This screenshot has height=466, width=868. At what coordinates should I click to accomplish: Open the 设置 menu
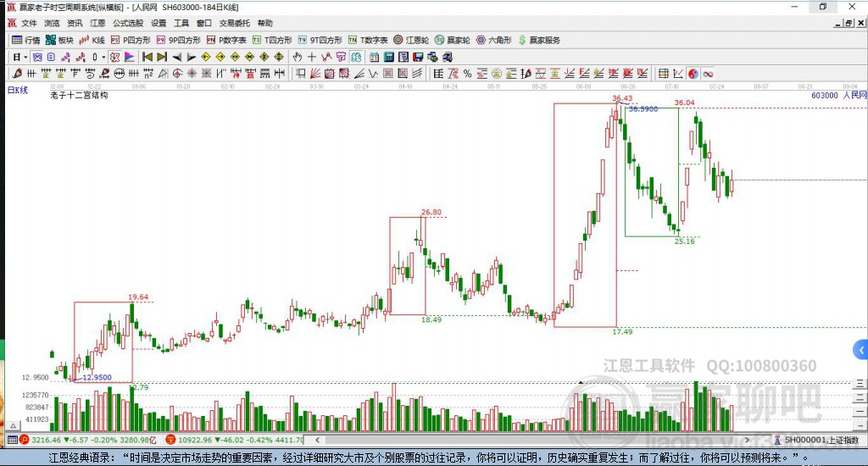(159, 23)
